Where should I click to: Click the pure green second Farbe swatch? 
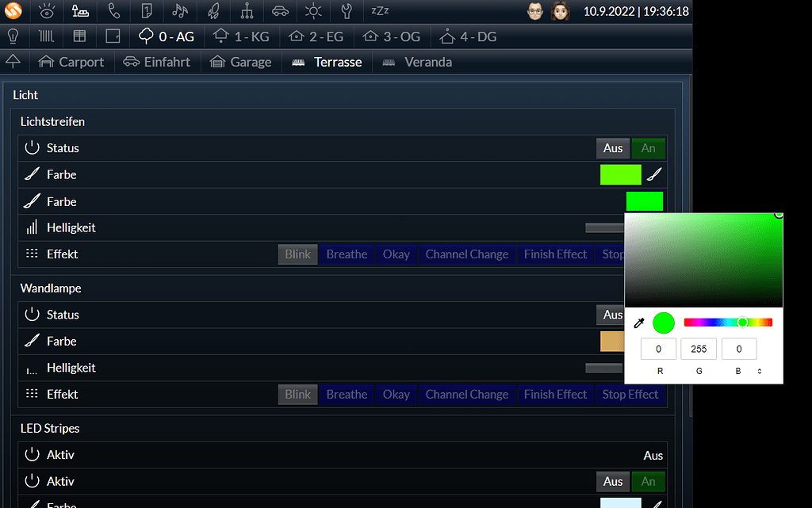point(644,201)
